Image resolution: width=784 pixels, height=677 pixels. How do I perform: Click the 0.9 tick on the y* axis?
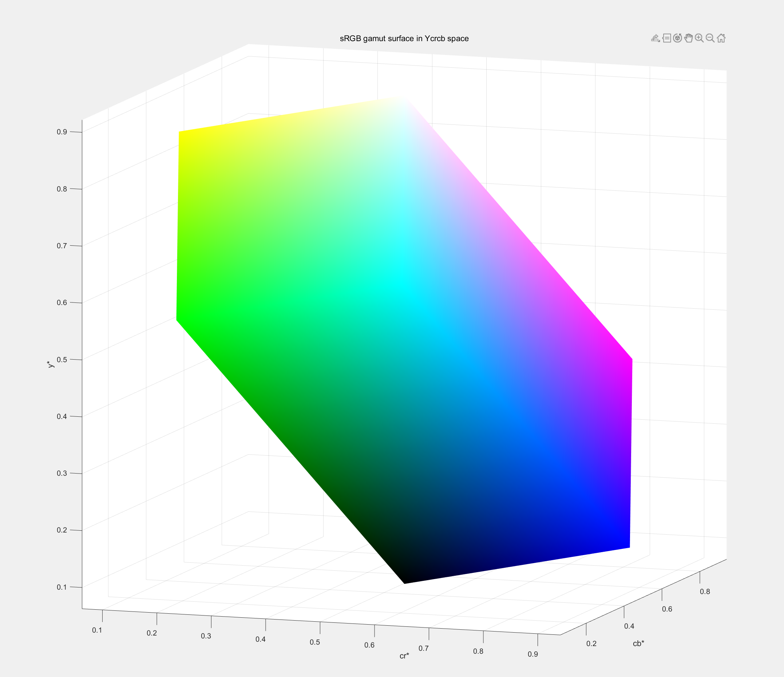[62, 132]
